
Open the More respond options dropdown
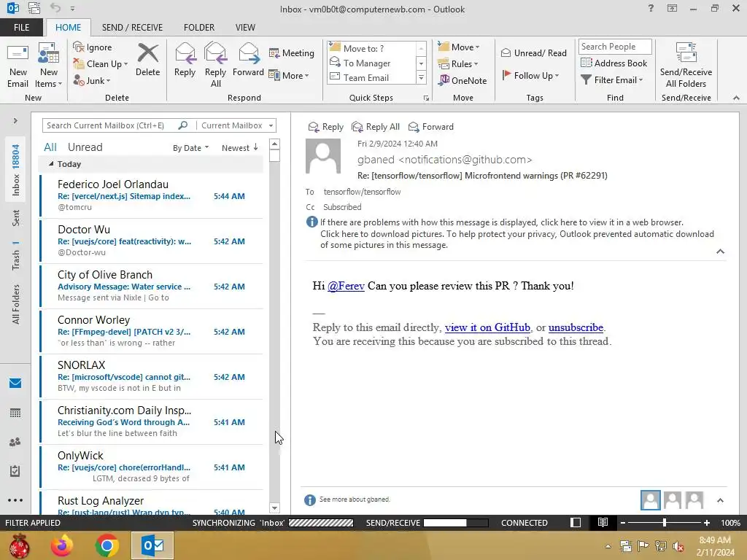coord(289,75)
